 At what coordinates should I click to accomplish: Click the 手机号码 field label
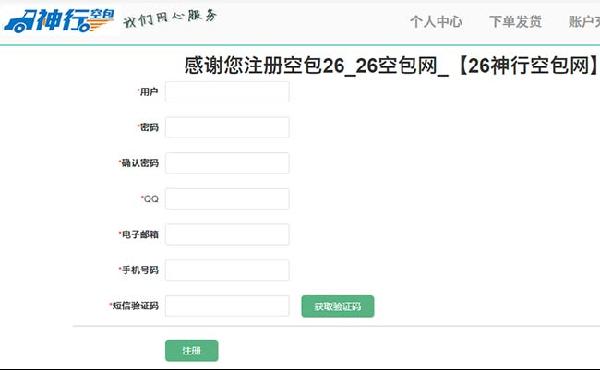click(139, 270)
